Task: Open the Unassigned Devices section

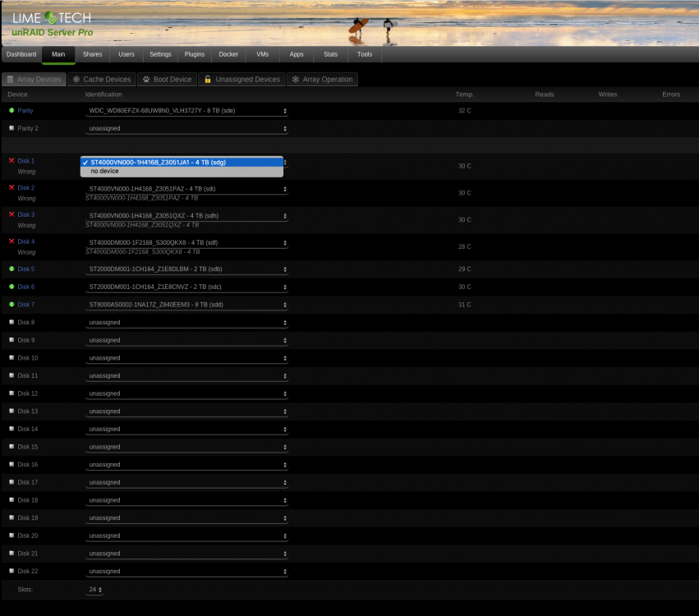Action: pos(242,80)
